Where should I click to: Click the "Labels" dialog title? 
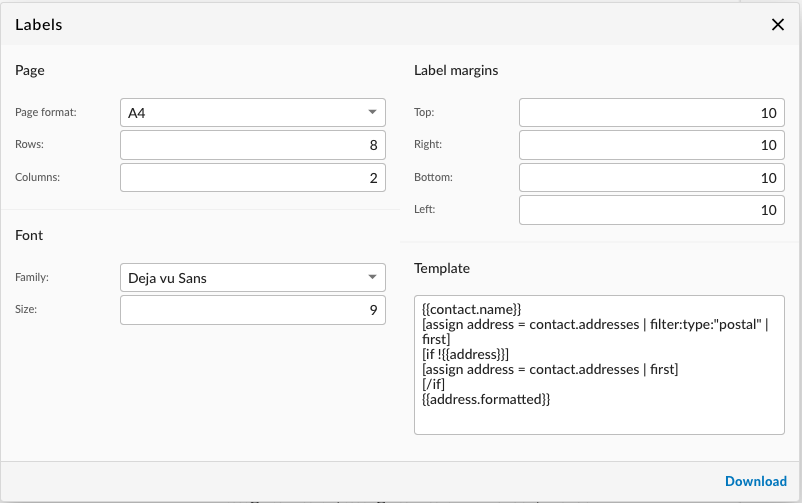point(38,25)
